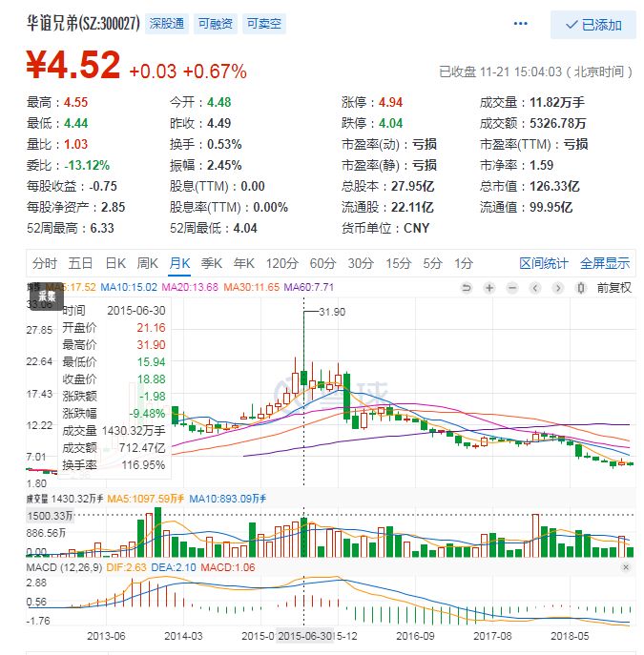Switch to the 周K chart tab
This screenshot has height=655, width=644.
(x=147, y=263)
